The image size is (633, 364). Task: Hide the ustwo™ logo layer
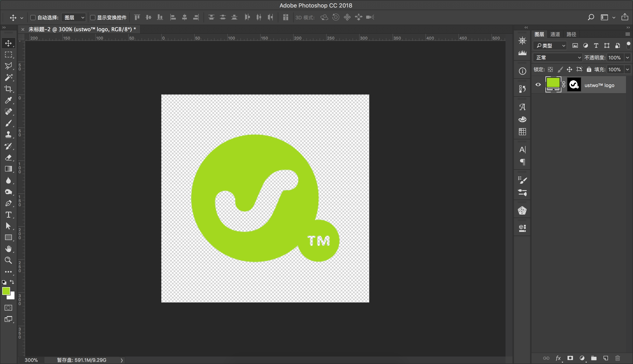click(x=538, y=85)
